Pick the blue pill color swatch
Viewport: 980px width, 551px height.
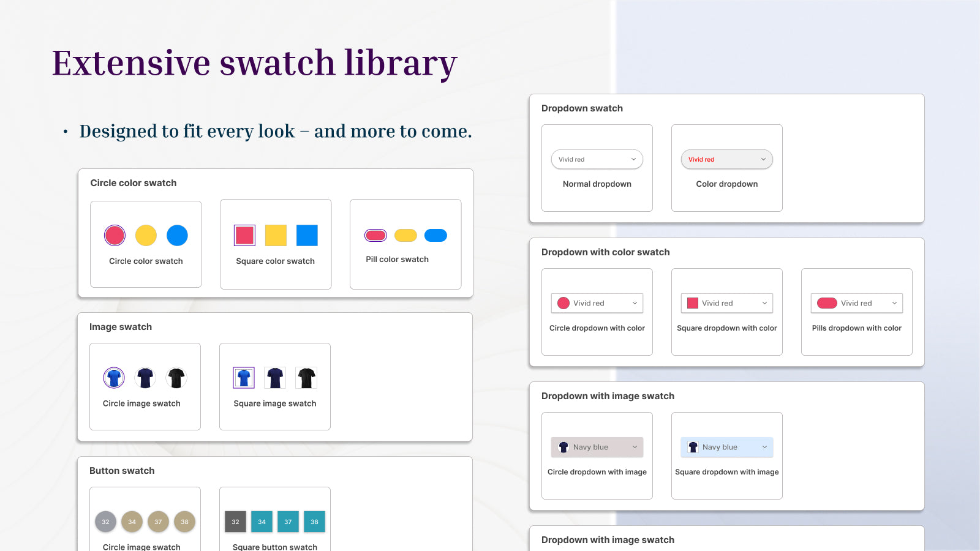tap(435, 235)
